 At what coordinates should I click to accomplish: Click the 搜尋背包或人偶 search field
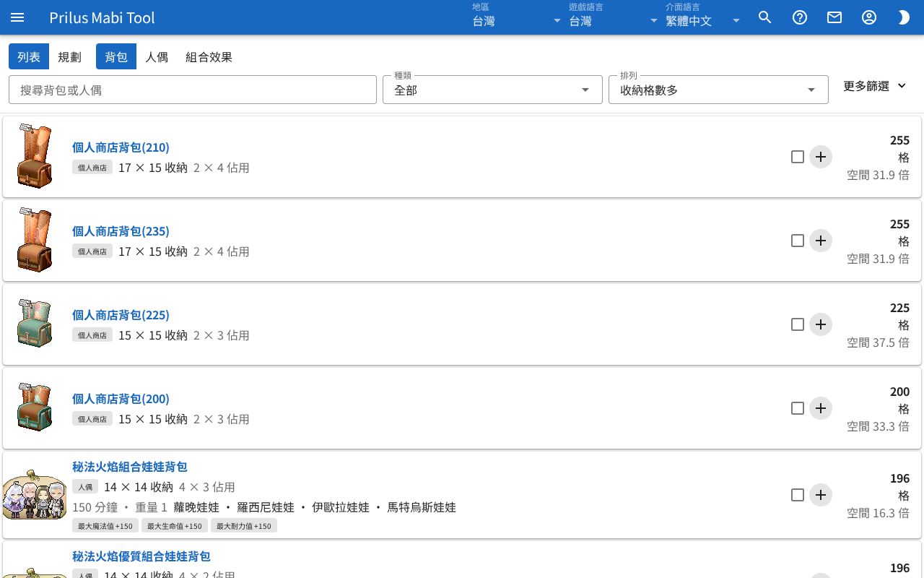pyautogui.click(x=193, y=90)
